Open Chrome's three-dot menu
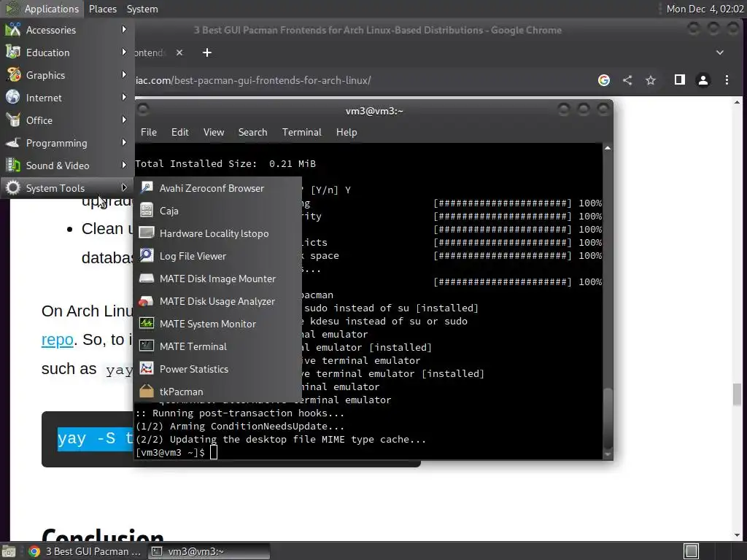The image size is (747, 560). click(x=727, y=80)
